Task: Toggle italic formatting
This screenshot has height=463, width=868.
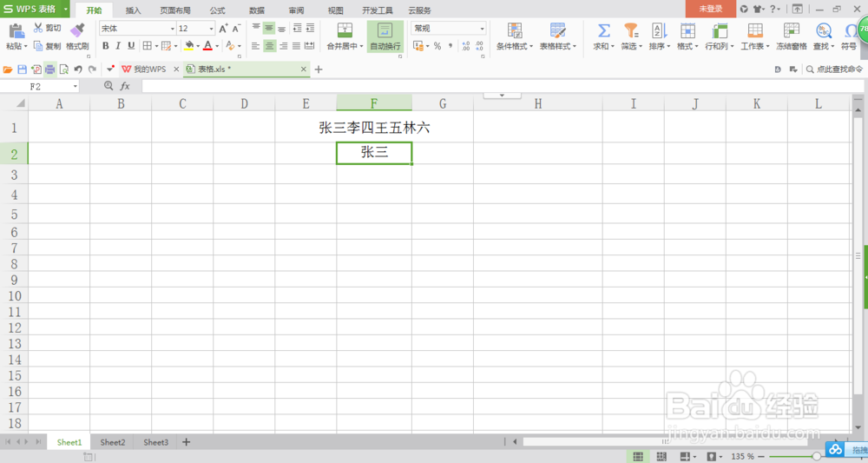Action: coord(118,46)
